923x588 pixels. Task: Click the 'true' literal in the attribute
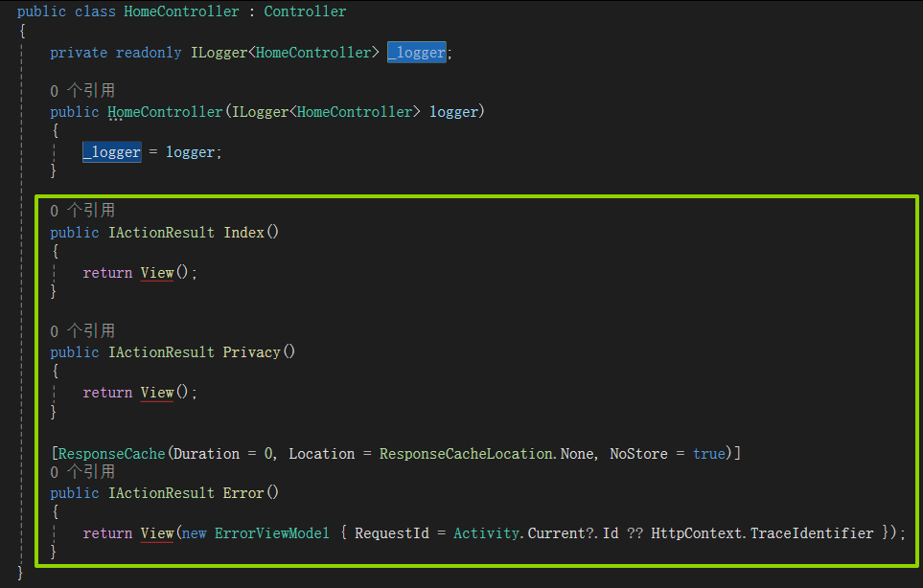[x=708, y=454]
